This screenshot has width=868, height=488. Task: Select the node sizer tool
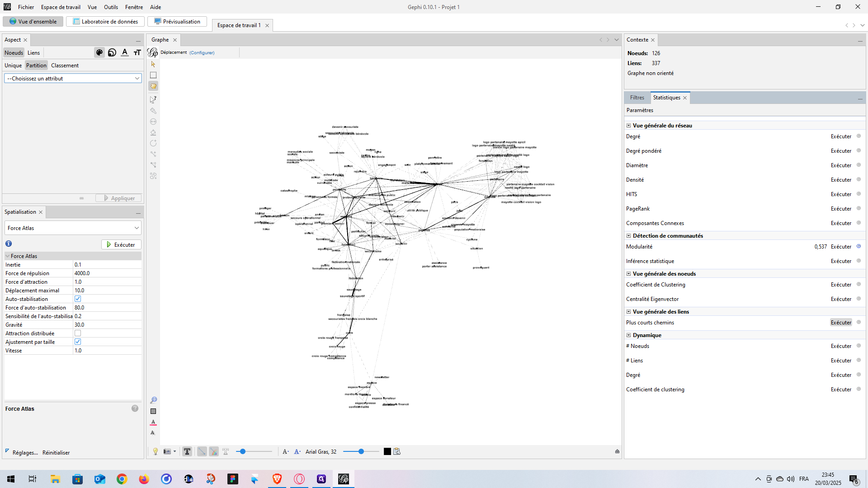click(153, 122)
